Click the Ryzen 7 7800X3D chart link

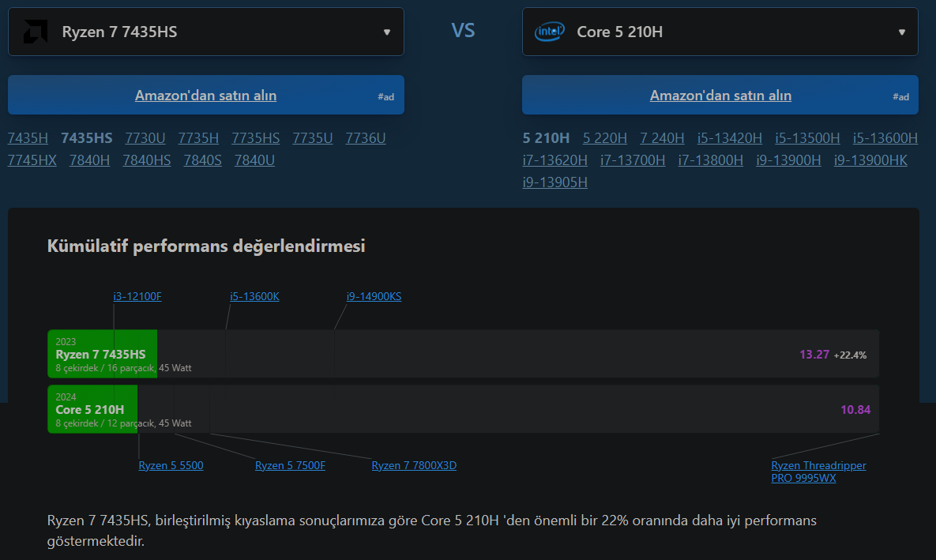[414, 465]
